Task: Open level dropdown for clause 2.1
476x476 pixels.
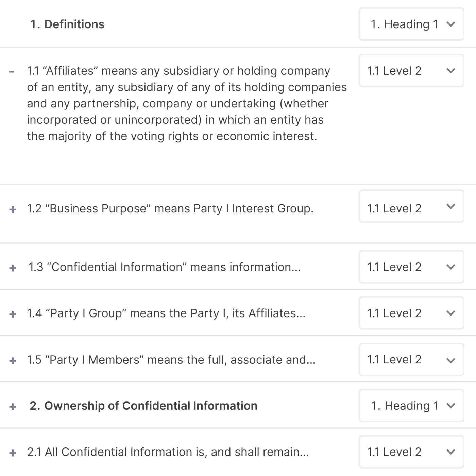Action: point(411,452)
